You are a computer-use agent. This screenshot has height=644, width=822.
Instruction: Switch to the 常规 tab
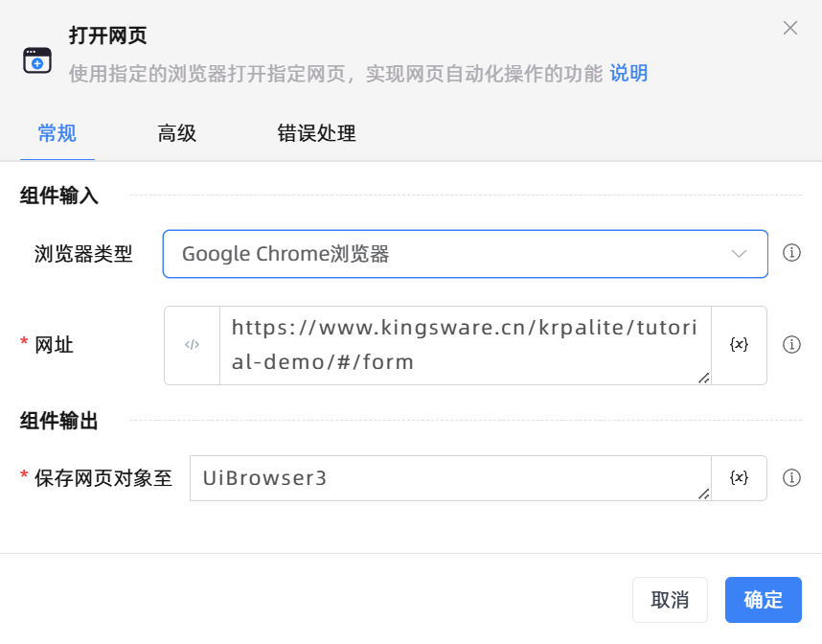click(x=57, y=134)
